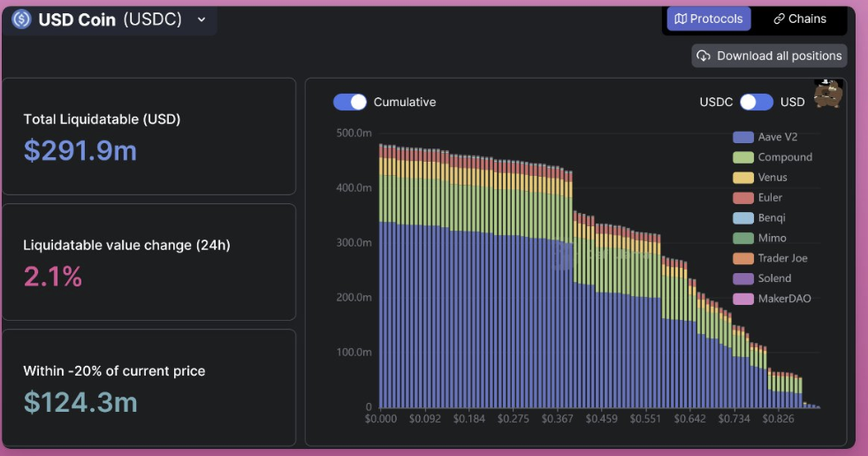This screenshot has height=456, width=868.
Task: Click the 400.0m y-axis label
Action: 354,188
